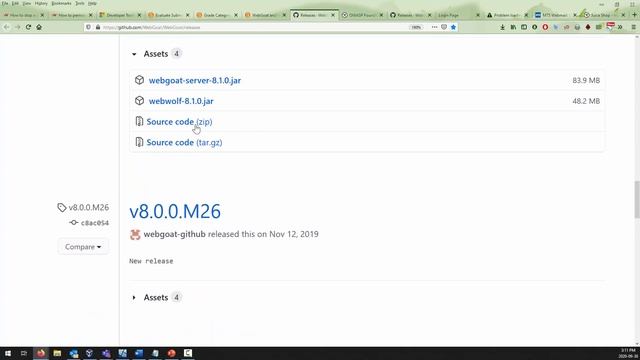The image size is (640, 360).
Task: Open the Firefox hamburger menu
Action: click(x=633, y=27)
